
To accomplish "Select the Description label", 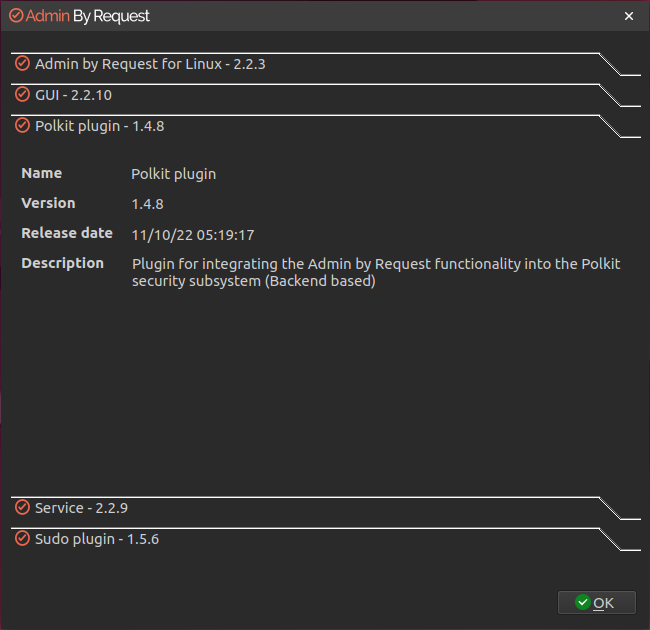I will (x=63, y=263).
